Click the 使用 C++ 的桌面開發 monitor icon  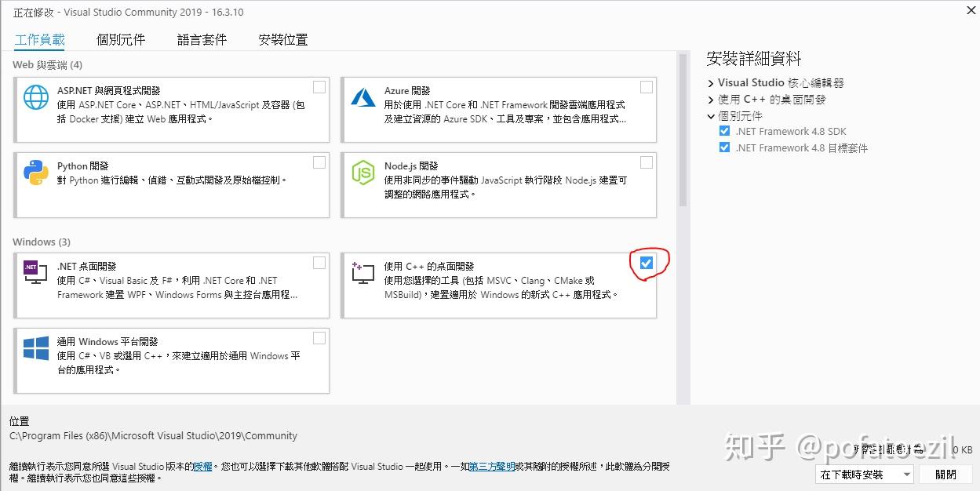pyautogui.click(x=363, y=273)
